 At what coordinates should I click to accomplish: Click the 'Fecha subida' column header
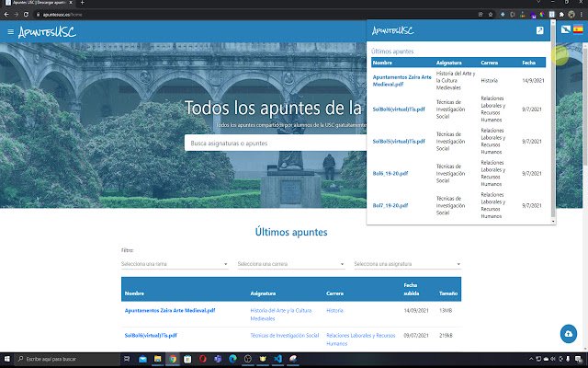(x=412, y=289)
